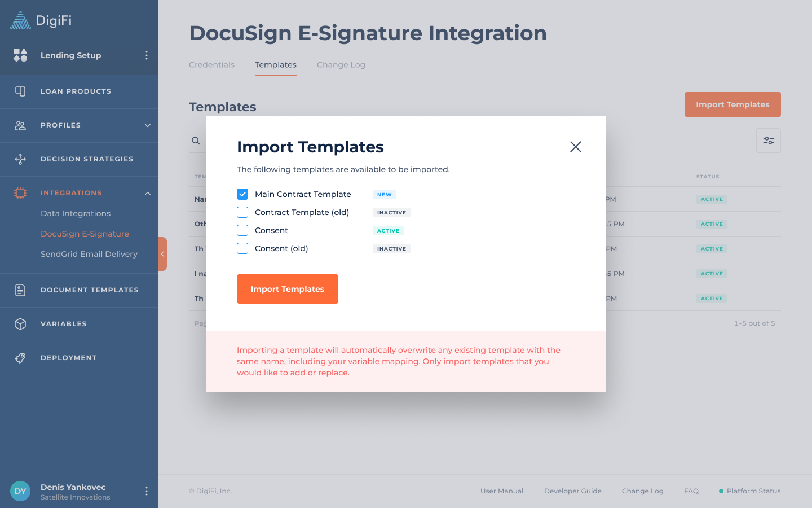812x508 pixels.
Task: Open Decision Strategies menu item
Action: coord(79,159)
